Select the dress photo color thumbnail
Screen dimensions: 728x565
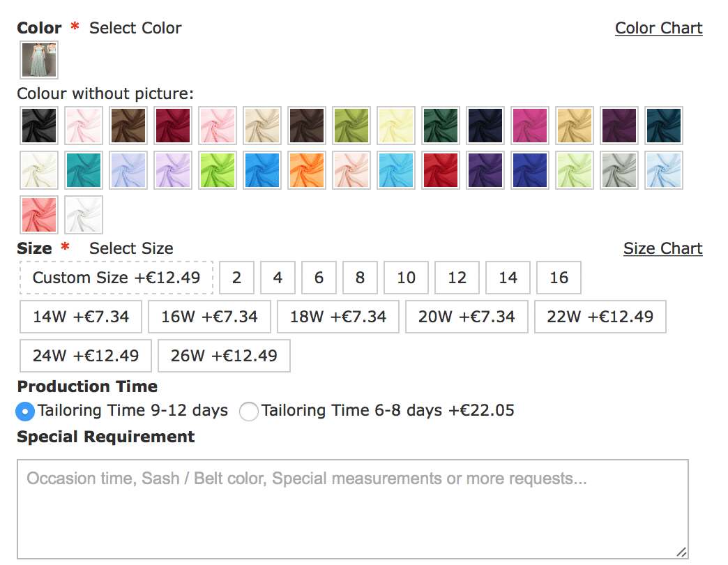pyautogui.click(x=39, y=60)
